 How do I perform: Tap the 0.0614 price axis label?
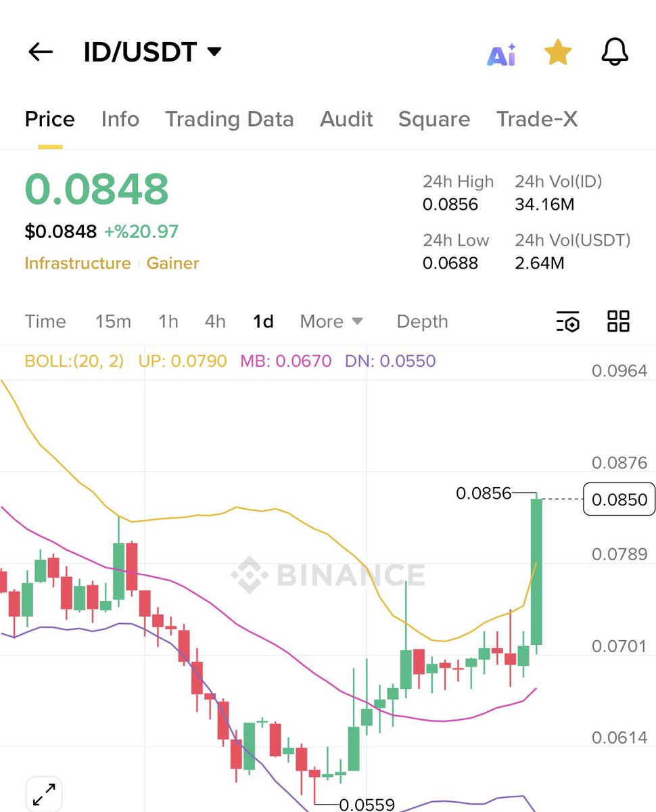(619, 738)
